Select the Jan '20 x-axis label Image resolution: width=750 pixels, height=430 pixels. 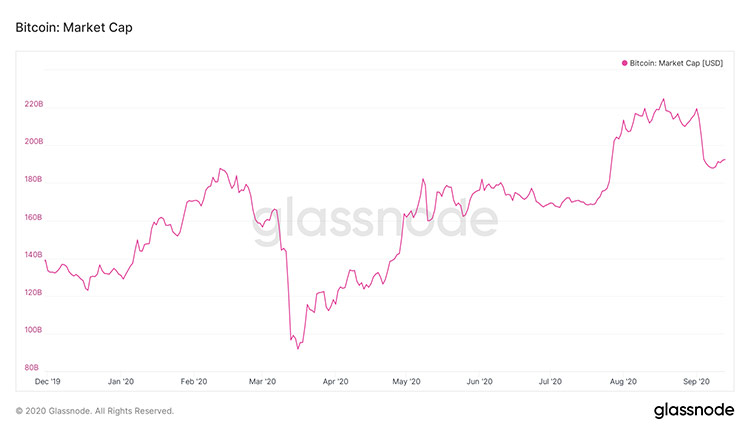click(x=121, y=381)
